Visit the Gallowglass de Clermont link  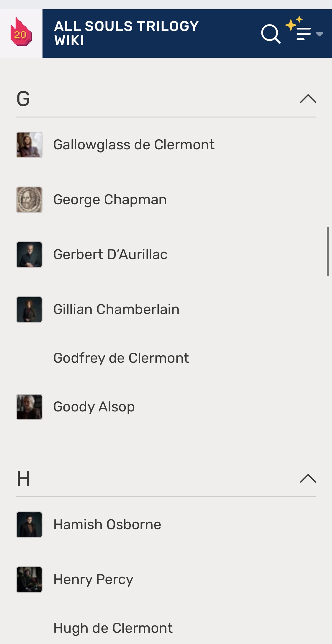(x=134, y=145)
